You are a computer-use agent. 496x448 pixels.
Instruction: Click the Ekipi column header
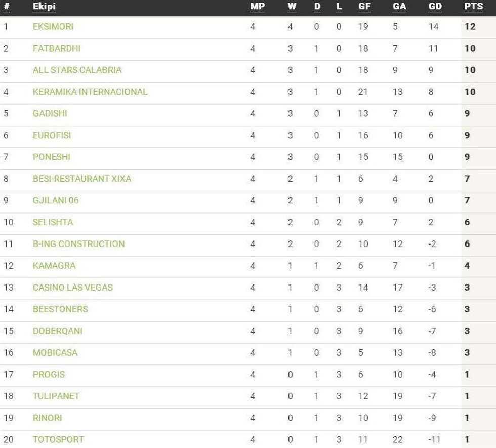pos(45,7)
